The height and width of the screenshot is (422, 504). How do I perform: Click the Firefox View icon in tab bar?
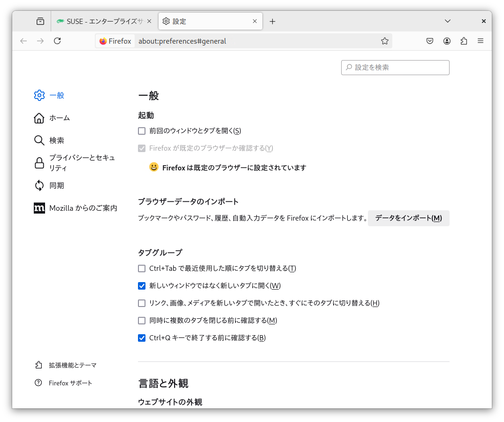(40, 21)
